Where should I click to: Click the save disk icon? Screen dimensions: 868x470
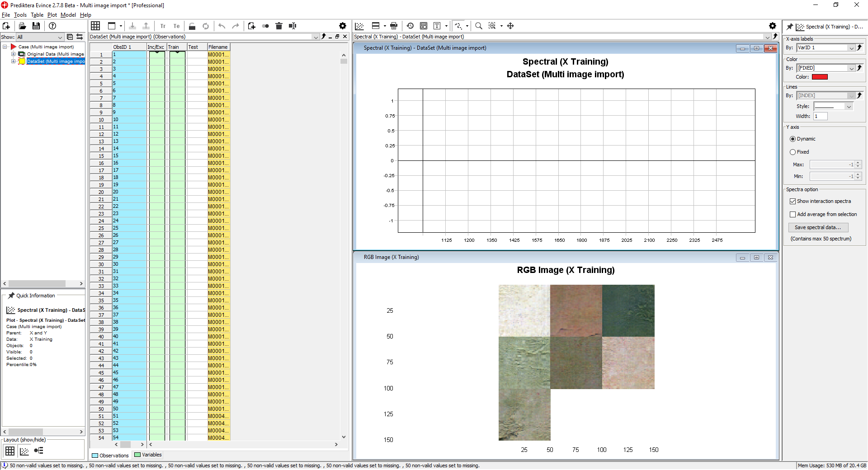(36, 26)
